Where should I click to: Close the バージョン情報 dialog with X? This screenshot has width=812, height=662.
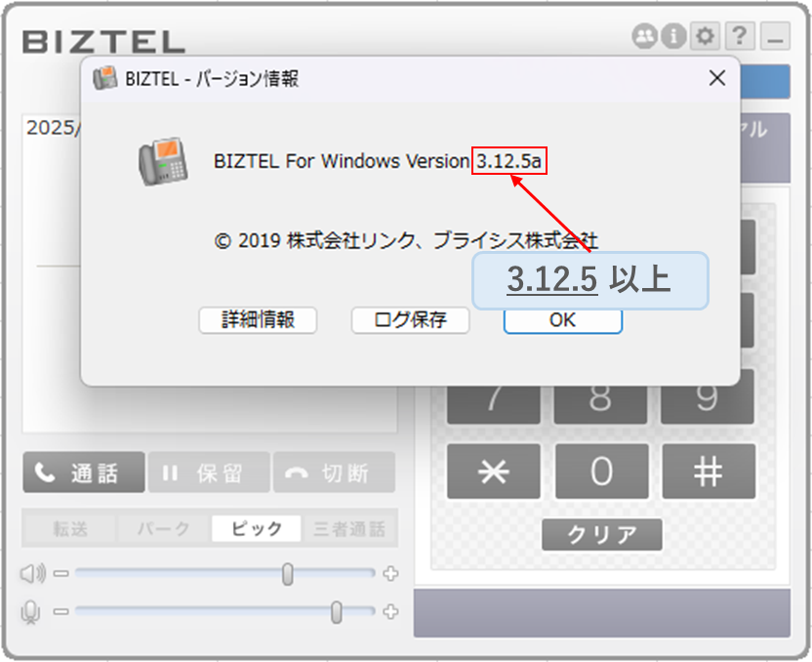click(x=717, y=79)
